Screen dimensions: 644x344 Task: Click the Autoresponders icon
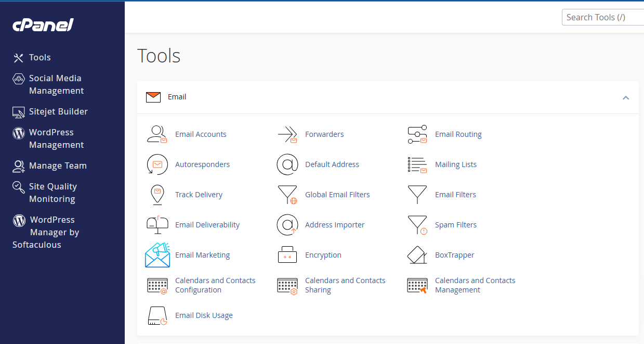[157, 164]
